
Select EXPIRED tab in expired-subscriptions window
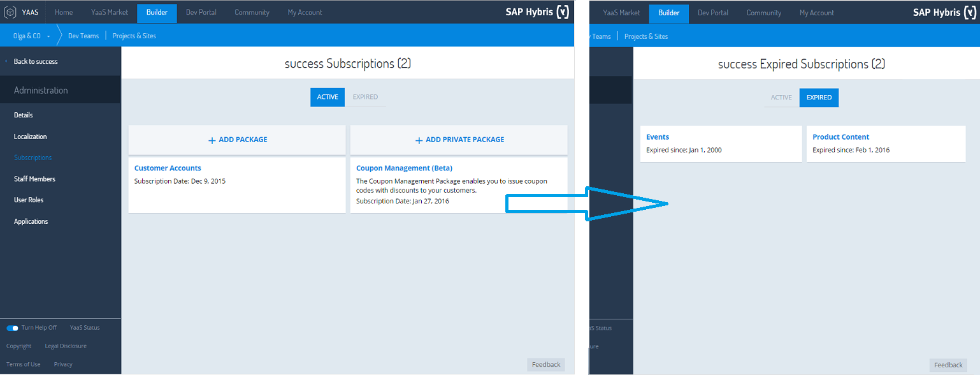coord(819,98)
